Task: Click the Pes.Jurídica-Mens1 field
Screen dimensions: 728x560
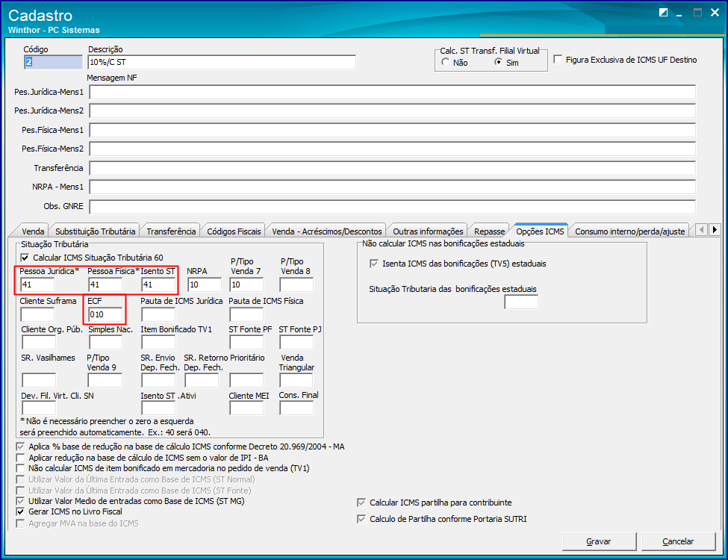Action: point(392,92)
